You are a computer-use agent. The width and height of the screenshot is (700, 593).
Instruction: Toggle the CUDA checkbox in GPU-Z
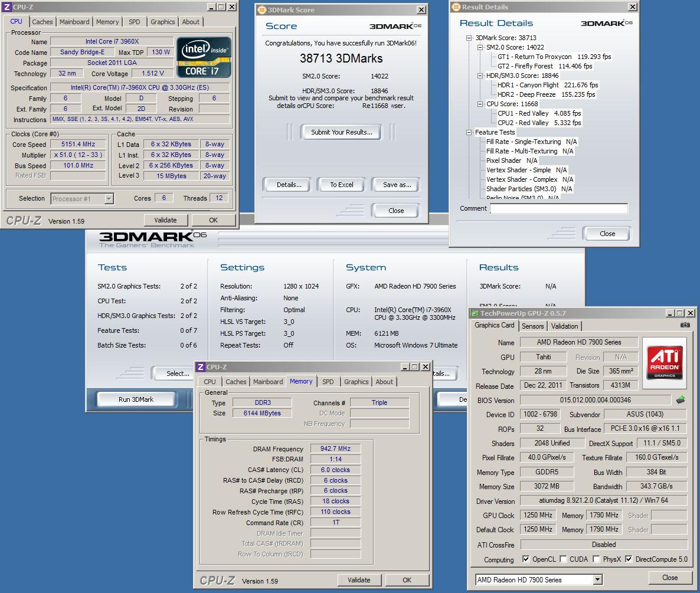point(564,559)
